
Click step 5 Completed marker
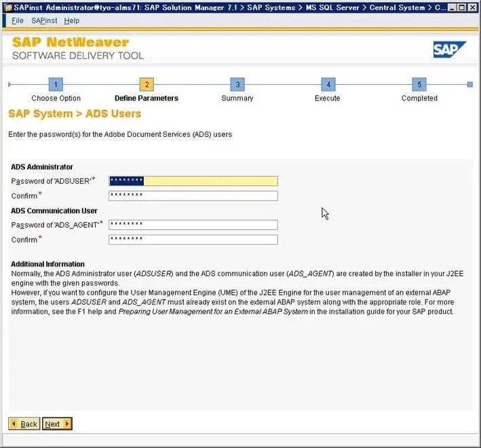click(x=419, y=84)
